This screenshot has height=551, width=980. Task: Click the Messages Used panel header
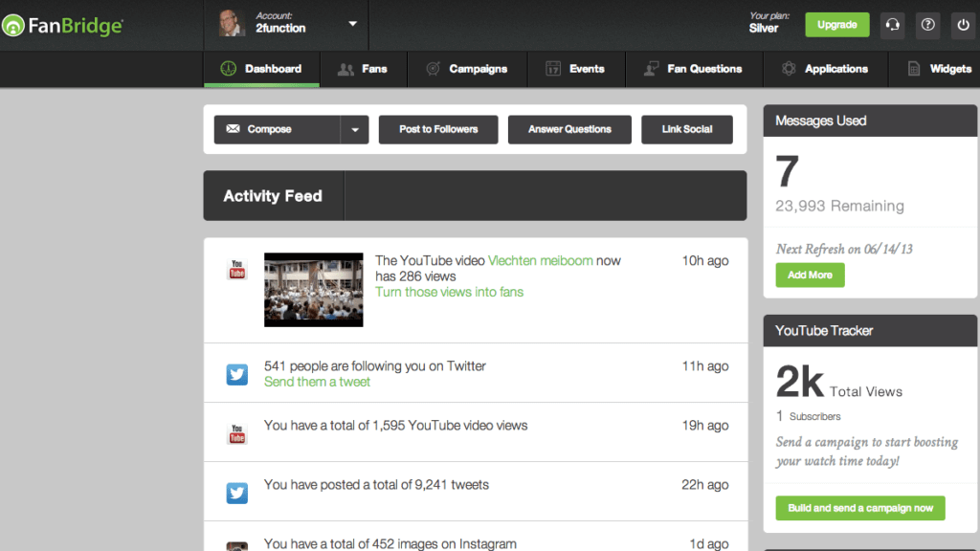click(x=870, y=121)
